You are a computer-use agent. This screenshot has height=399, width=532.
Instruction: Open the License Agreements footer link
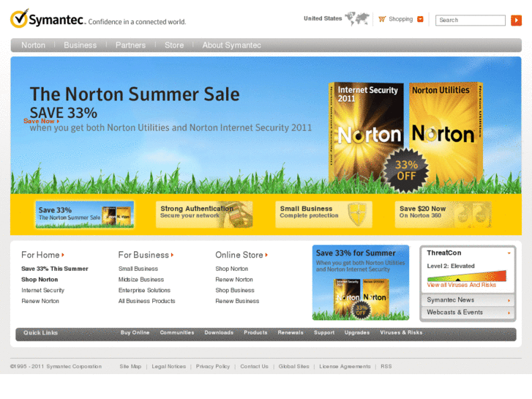point(345,366)
